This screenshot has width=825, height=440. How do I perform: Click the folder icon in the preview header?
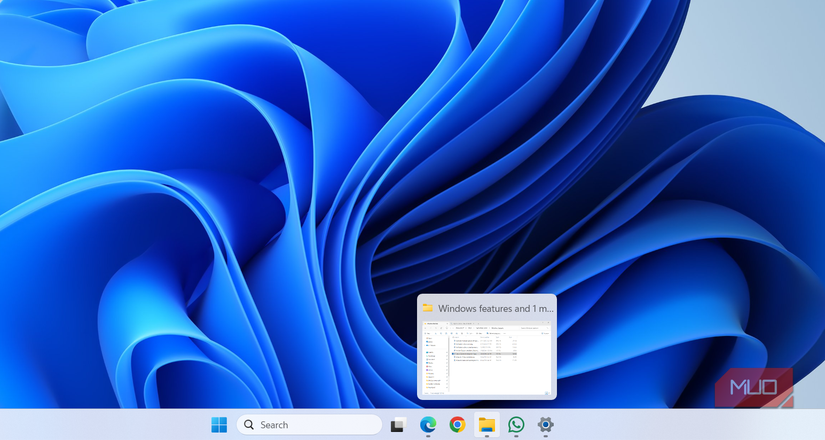[x=428, y=308]
